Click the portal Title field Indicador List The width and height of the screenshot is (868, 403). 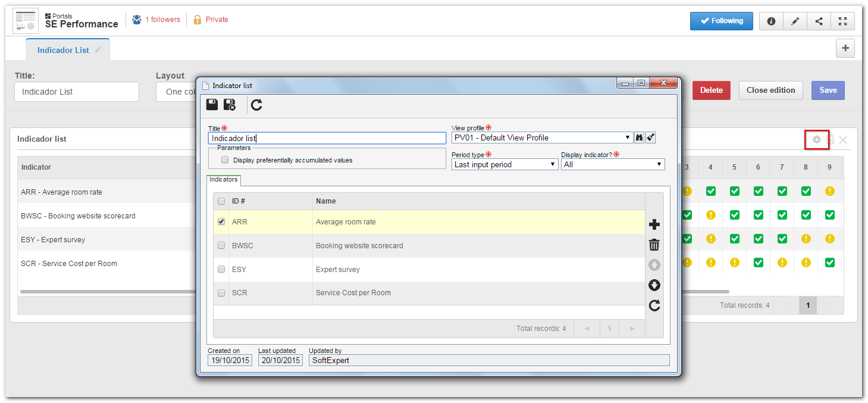click(x=77, y=92)
